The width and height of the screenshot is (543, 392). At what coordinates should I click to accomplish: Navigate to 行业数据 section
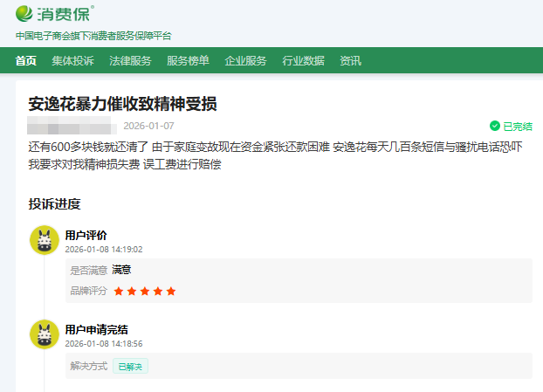point(303,60)
